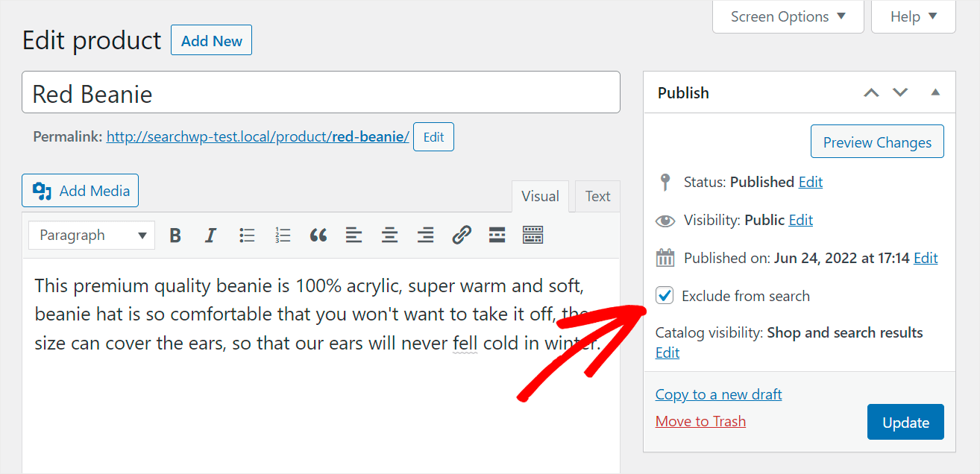Switch to the Text editor tab

[597, 197]
